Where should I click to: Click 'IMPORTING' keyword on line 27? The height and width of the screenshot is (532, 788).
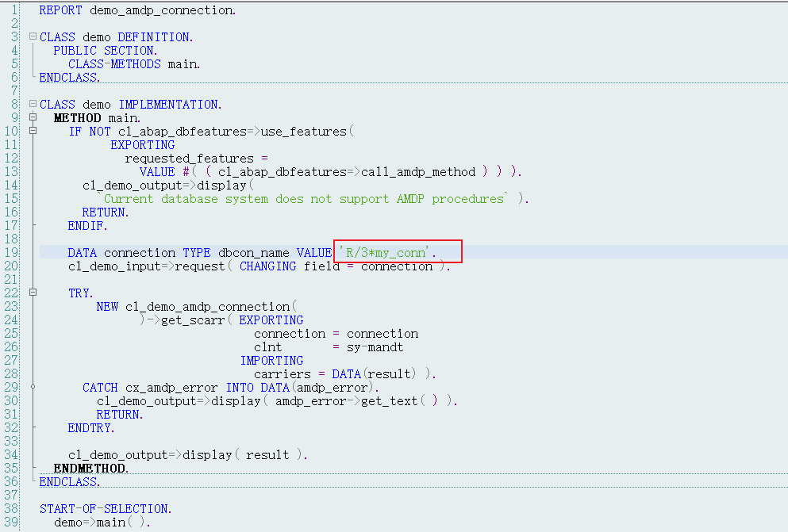272,361
